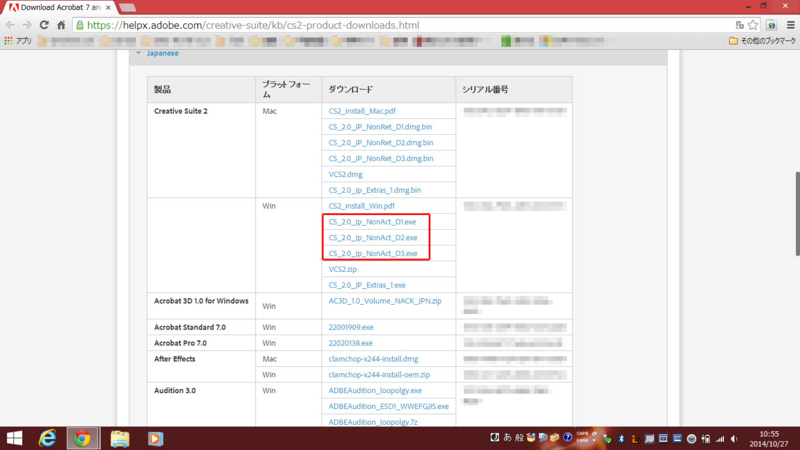Download 22020138.exe for Acrobat Pro
Image resolution: width=800 pixels, height=450 pixels.
[350, 343]
